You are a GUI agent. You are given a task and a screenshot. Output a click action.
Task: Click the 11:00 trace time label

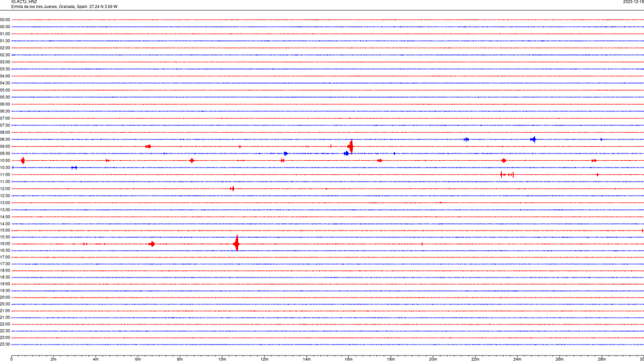pyautogui.click(x=5, y=175)
